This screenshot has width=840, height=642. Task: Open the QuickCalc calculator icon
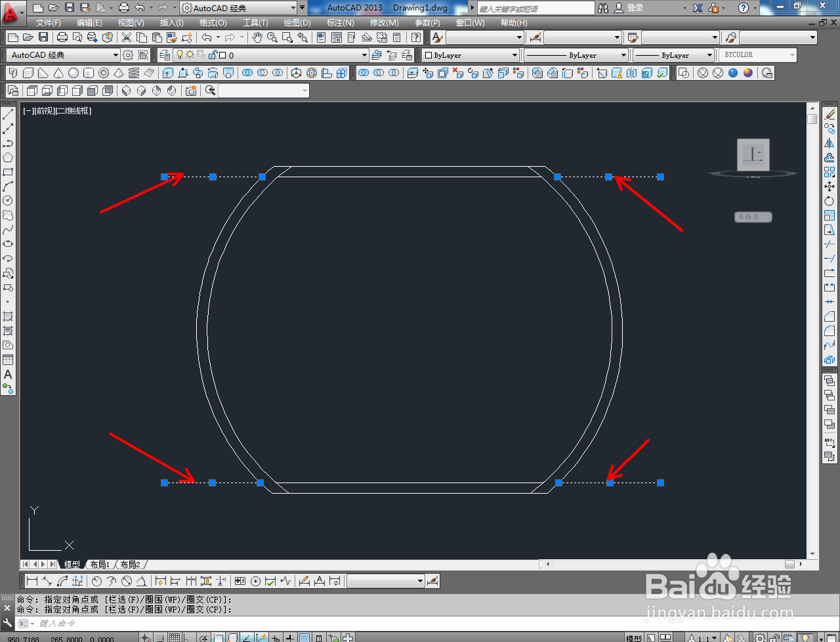(x=397, y=37)
